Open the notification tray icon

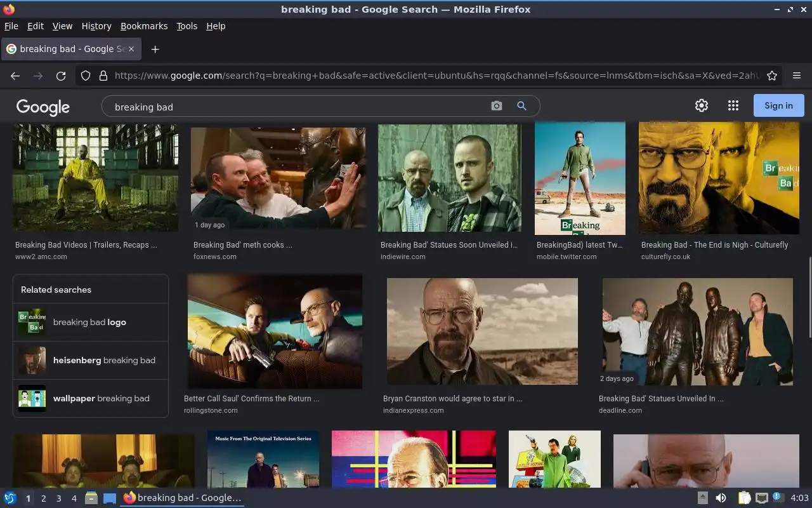click(778, 497)
